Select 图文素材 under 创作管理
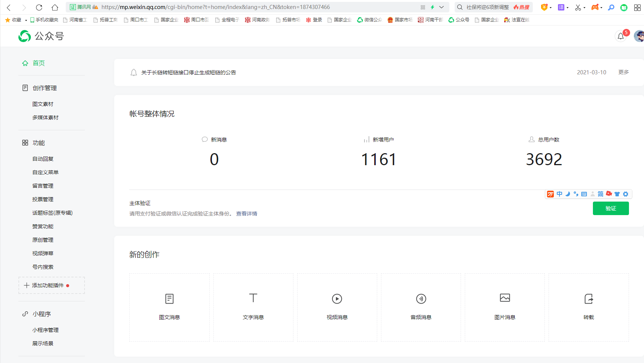Screen dimensions: 644x363 point(43,104)
